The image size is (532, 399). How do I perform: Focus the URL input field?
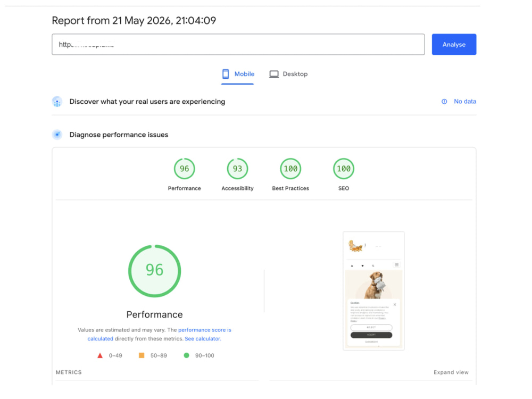point(238,45)
